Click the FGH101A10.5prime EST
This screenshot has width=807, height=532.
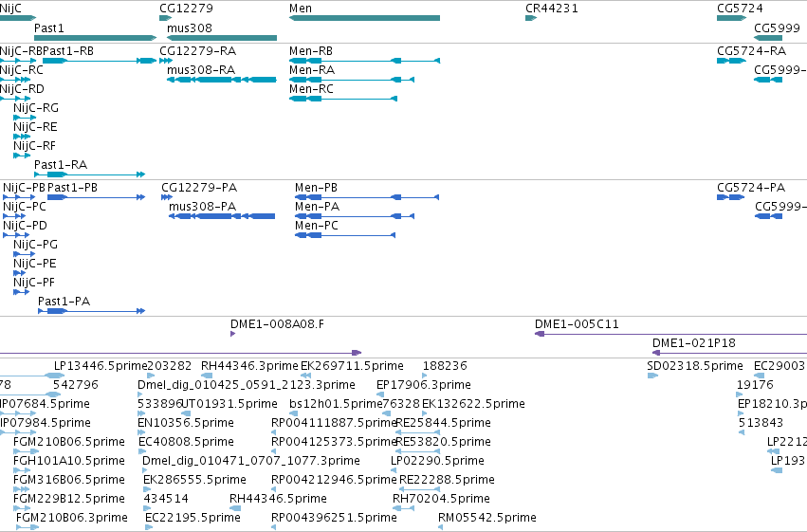click(x=22, y=470)
